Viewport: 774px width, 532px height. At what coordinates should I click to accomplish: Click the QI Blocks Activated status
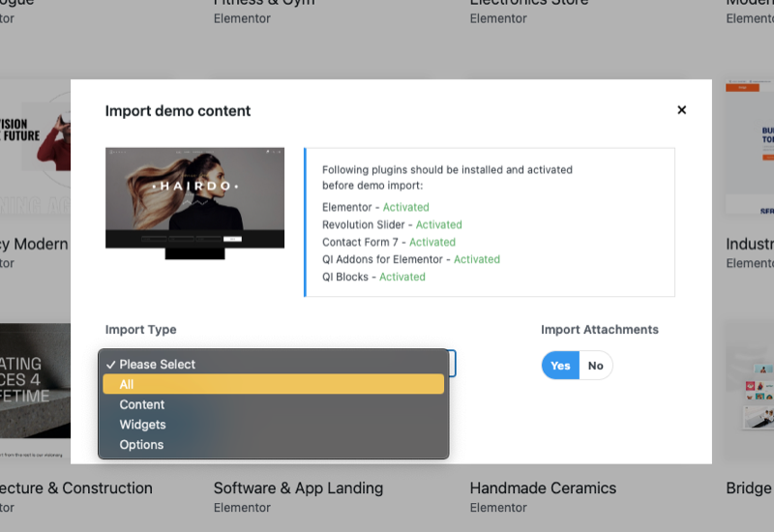(402, 277)
